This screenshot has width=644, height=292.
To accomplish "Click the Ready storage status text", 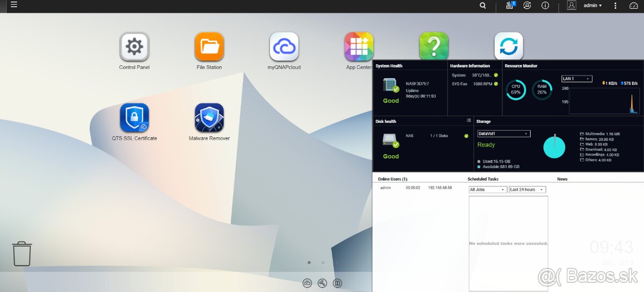I will coord(486,145).
